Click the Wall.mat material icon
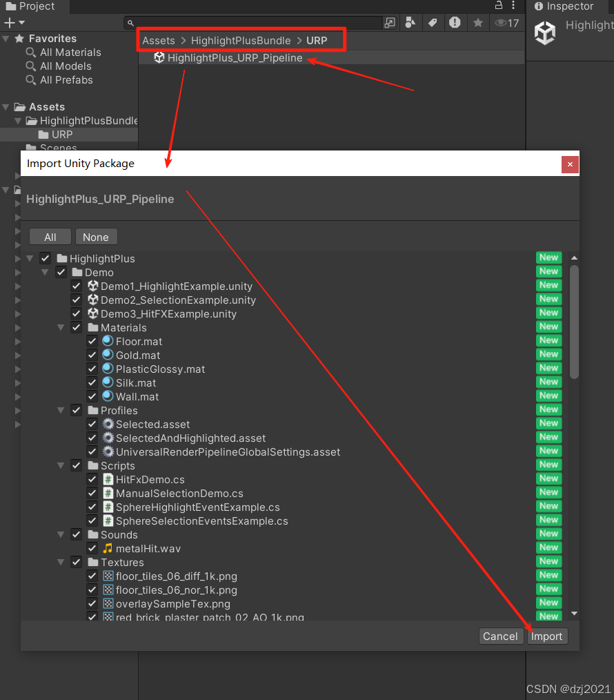 pyautogui.click(x=108, y=396)
